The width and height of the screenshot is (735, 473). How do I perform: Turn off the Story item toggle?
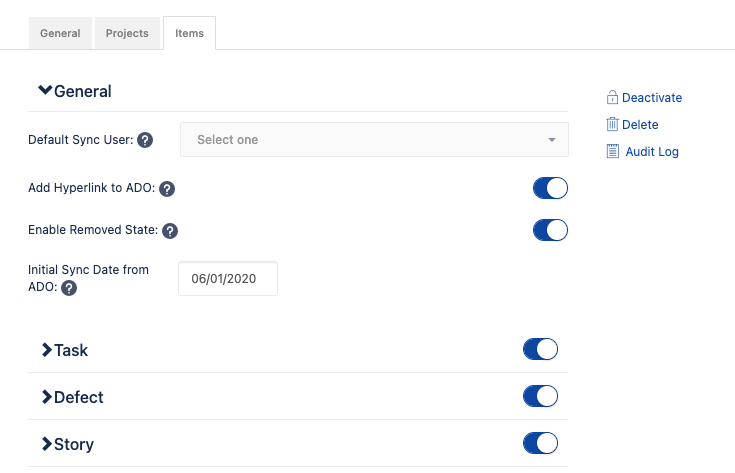click(540, 443)
